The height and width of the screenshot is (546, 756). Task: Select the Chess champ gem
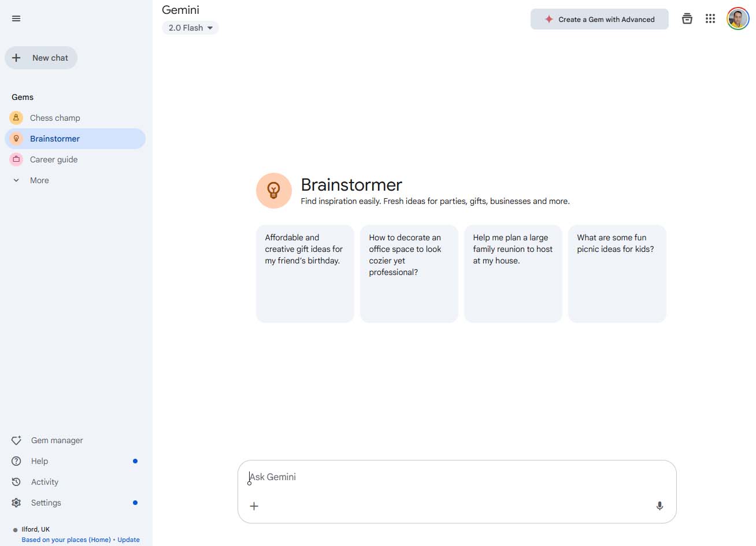pos(55,118)
